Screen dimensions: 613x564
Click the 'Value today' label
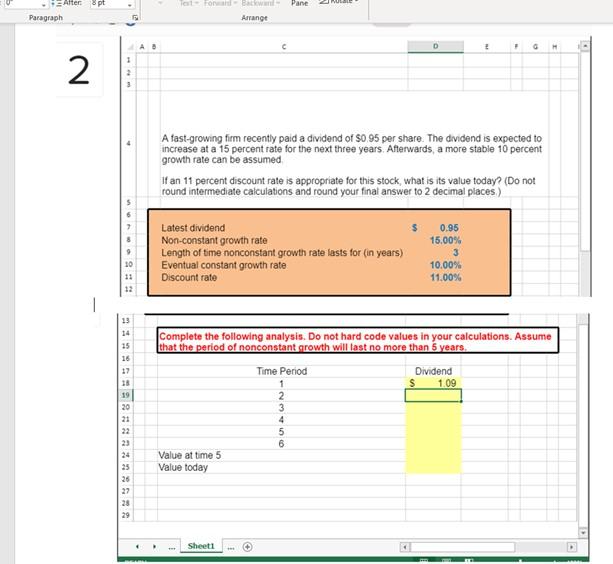(x=183, y=467)
